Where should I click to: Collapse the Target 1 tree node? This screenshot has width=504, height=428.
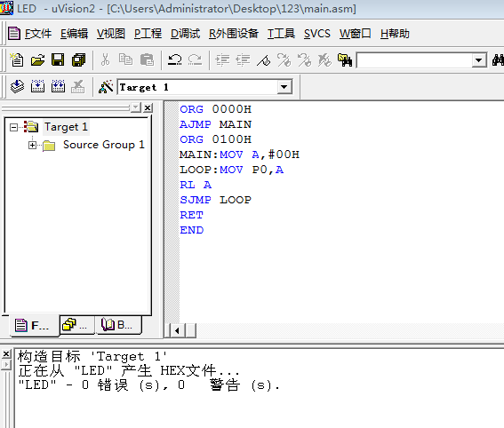pos(13,128)
